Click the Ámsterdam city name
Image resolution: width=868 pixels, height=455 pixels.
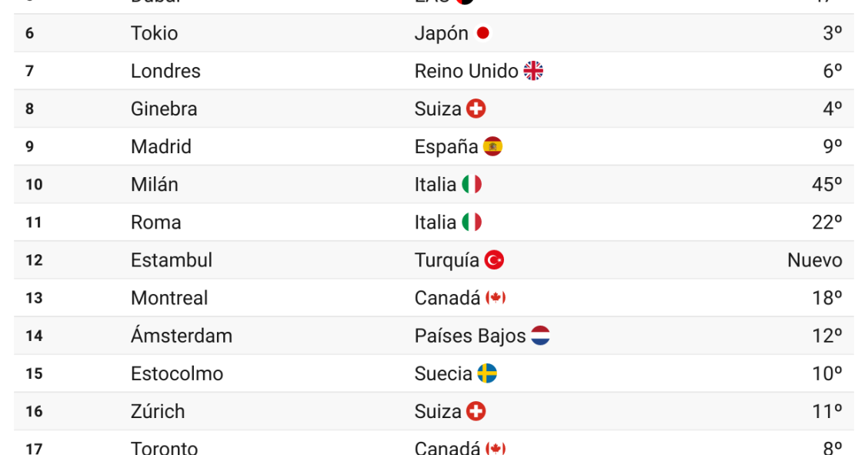pos(182,336)
